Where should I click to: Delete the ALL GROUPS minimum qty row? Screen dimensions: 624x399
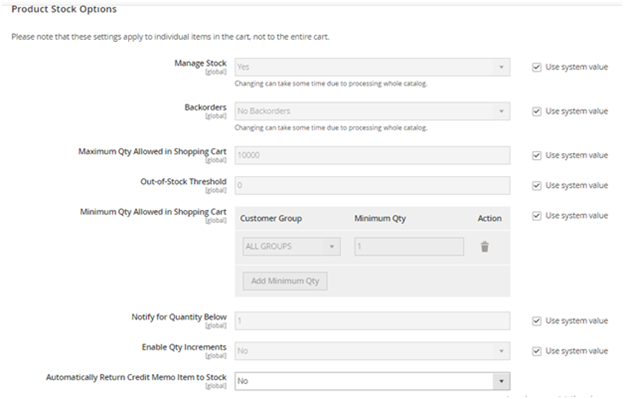(484, 247)
